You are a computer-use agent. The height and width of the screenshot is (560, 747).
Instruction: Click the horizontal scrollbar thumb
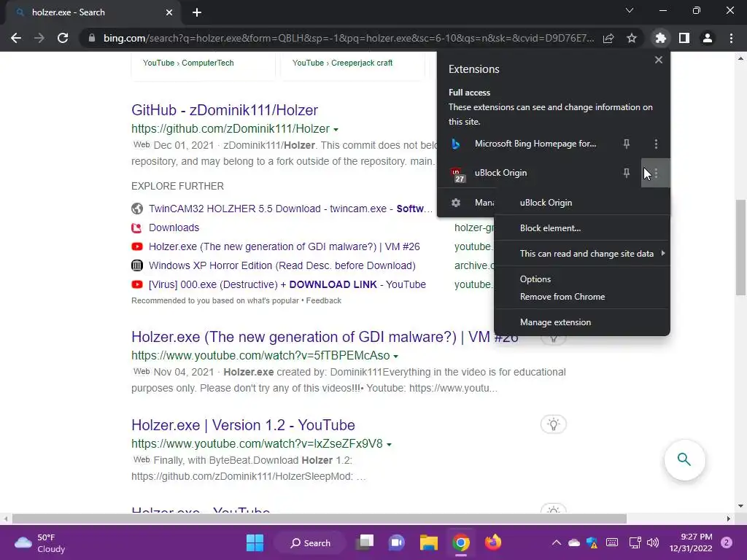[x=320, y=518]
